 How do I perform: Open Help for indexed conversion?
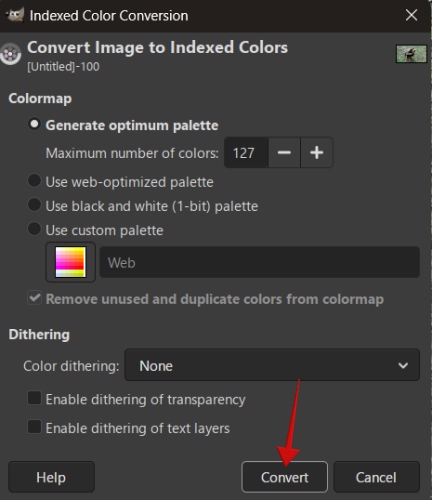[x=51, y=477]
